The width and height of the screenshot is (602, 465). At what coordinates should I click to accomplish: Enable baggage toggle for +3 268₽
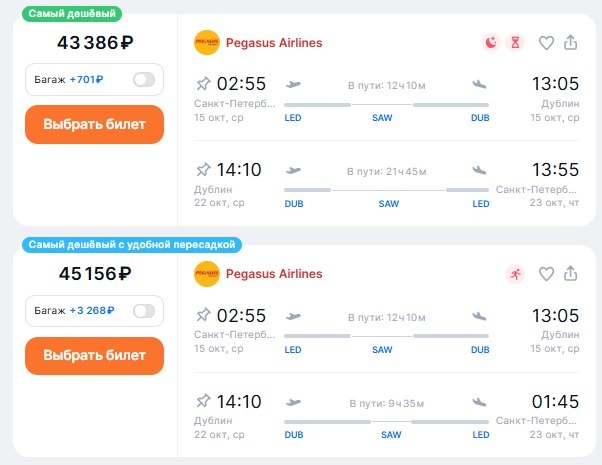144,311
